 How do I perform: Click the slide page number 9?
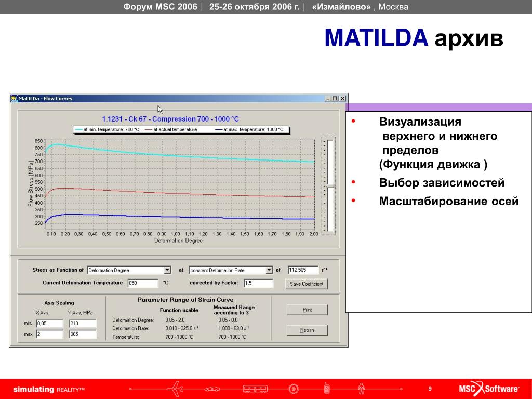coord(430,389)
